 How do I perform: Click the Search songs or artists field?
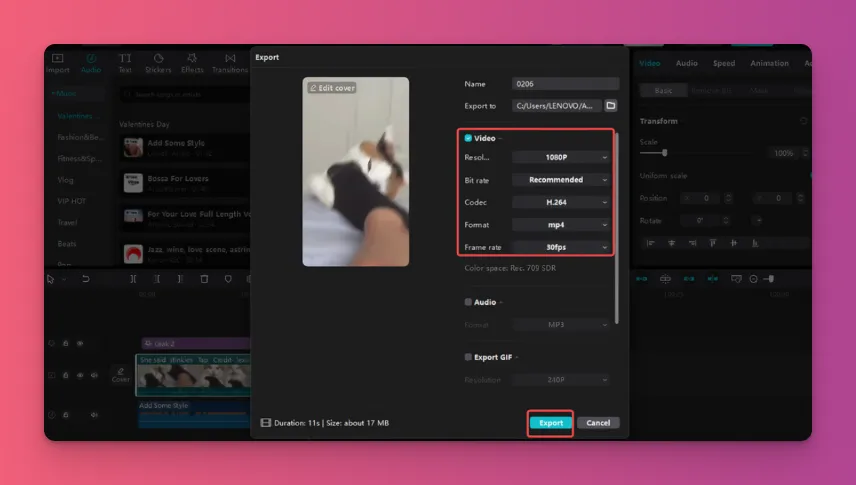point(185,94)
